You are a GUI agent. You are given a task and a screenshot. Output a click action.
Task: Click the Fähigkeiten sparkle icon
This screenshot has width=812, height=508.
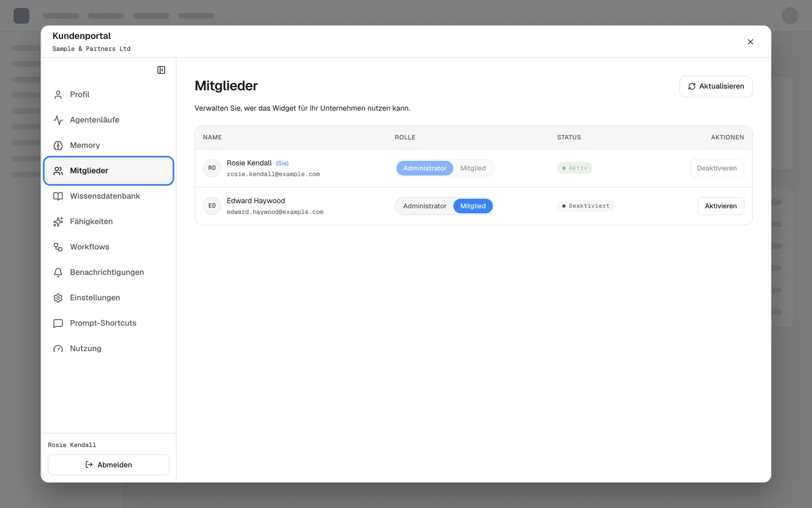pyautogui.click(x=58, y=222)
